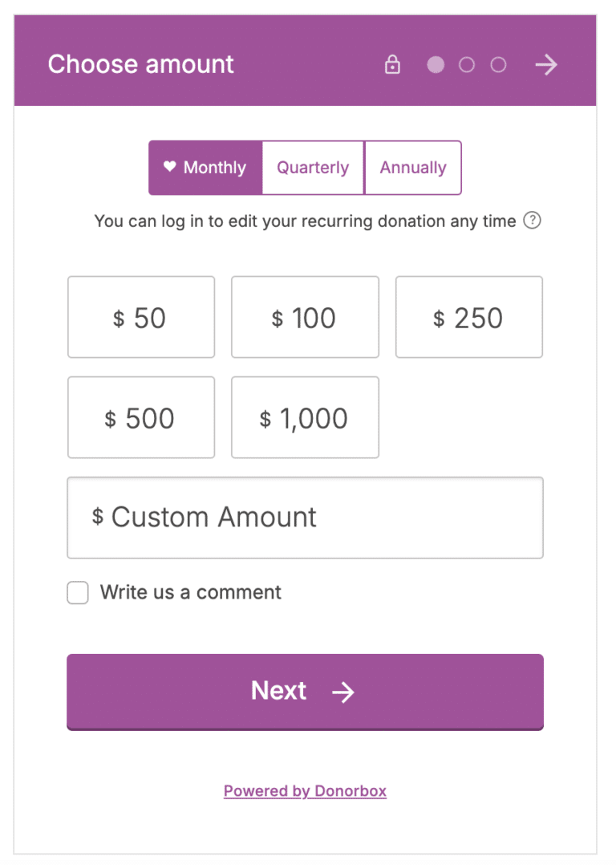Viewport: 616px width, 865px height.
Task: Click the forward arrow in the purple header
Action: coord(546,64)
